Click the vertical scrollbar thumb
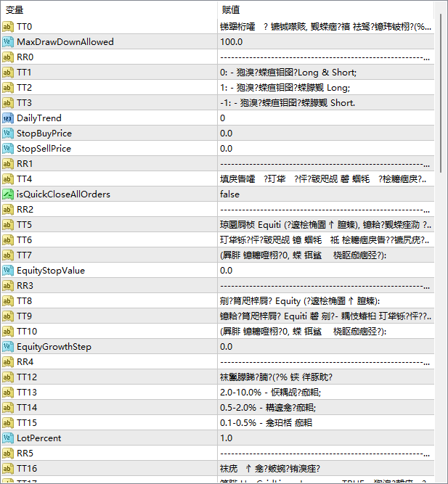Screen dimensions: 448x484 point(441,93)
